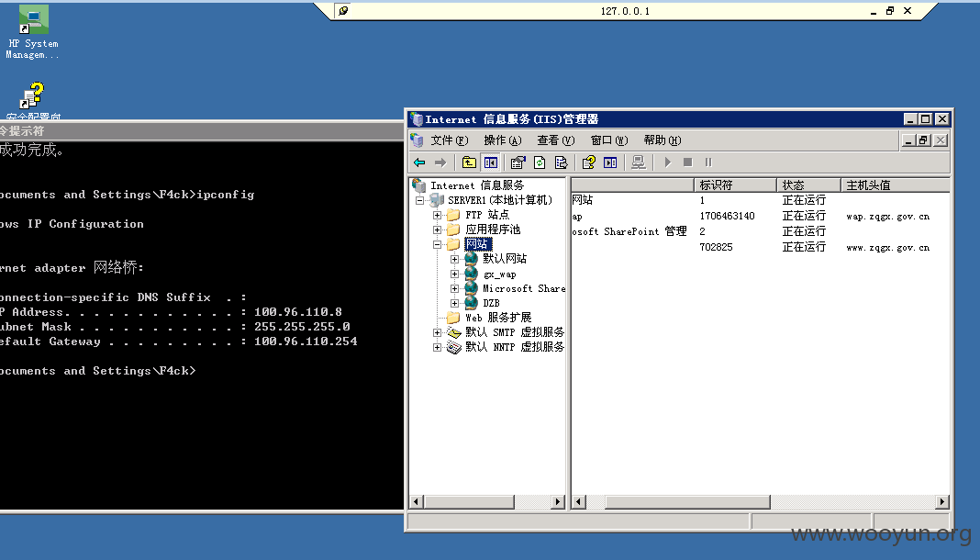Expand the 应用程序池 node
This screenshot has width=980, height=560.
[x=438, y=230]
